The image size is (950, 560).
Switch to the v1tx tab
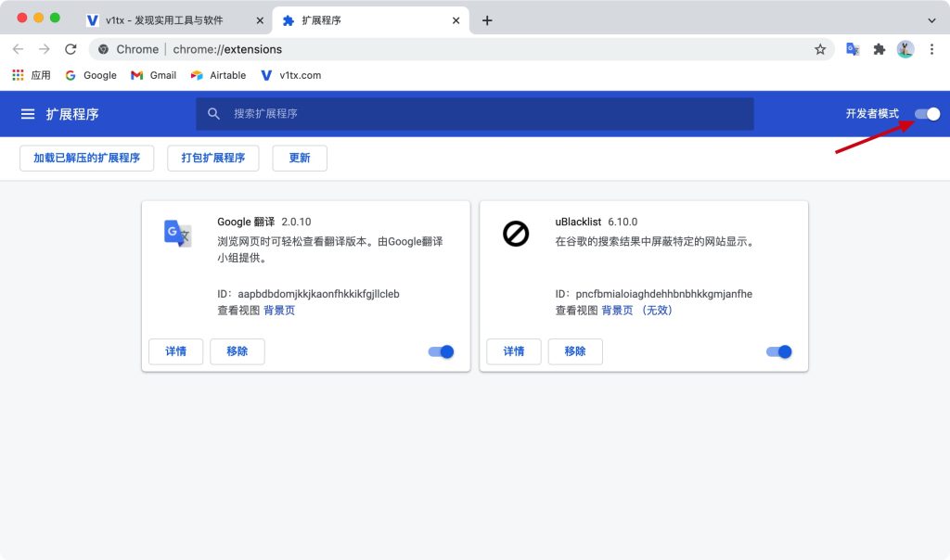165,20
